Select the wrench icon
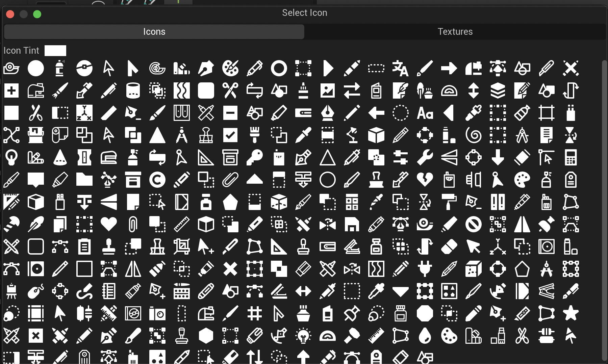608x364 pixels. pos(425,157)
